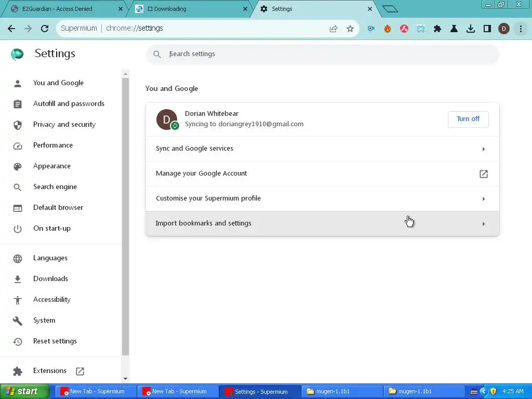Expand Sync and Google services row
Viewport: 532px width, 399px height.
(322, 149)
